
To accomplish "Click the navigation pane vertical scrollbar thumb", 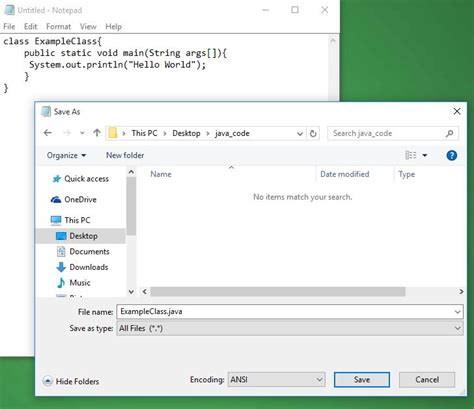I will pyautogui.click(x=131, y=206).
